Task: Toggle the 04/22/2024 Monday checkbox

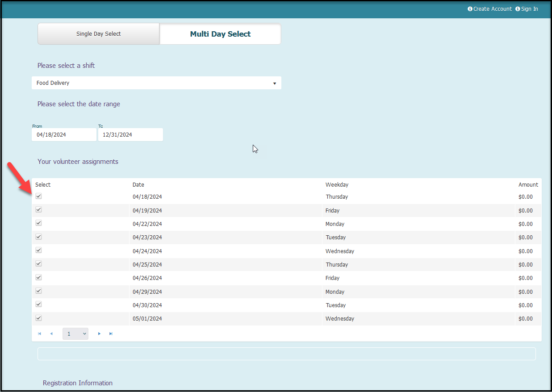Action: pyautogui.click(x=39, y=223)
